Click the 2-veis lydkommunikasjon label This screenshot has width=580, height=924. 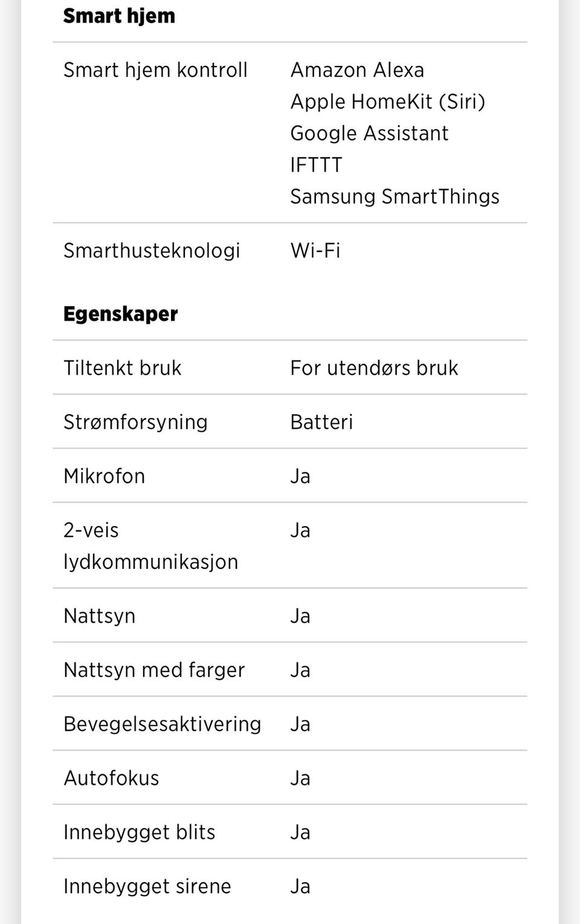coord(150,546)
